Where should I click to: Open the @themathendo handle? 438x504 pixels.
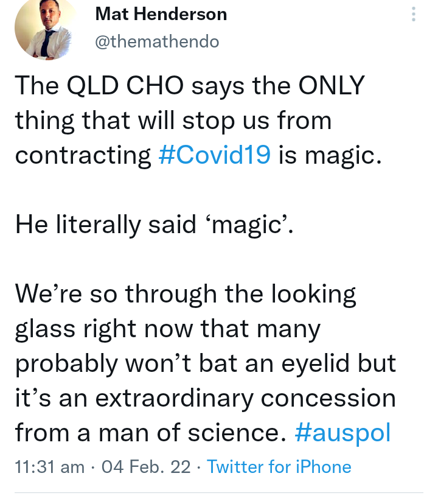157,41
